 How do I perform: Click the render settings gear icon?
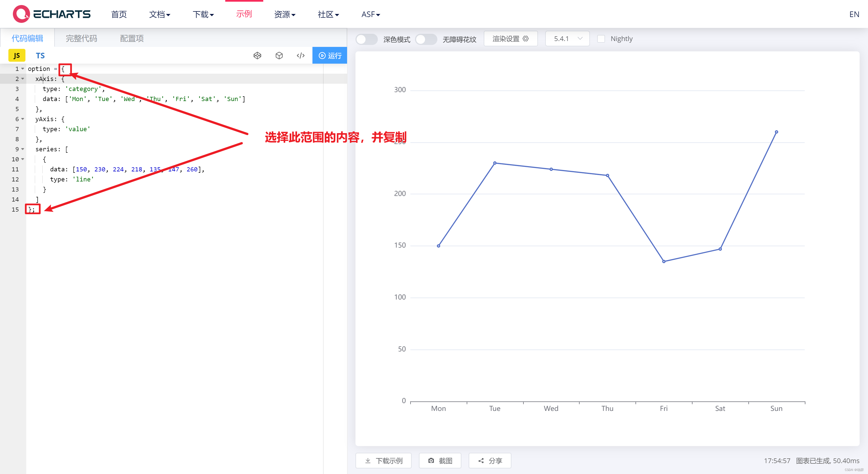527,39
